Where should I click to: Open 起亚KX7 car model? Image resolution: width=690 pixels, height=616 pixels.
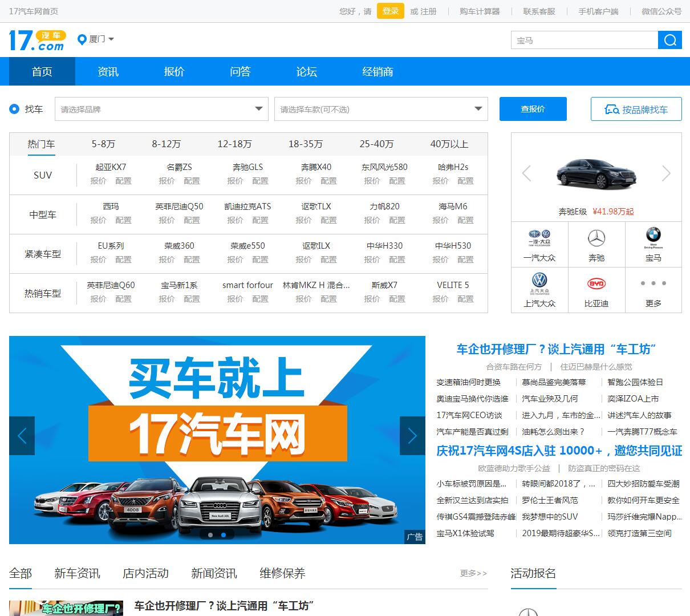[x=111, y=167]
